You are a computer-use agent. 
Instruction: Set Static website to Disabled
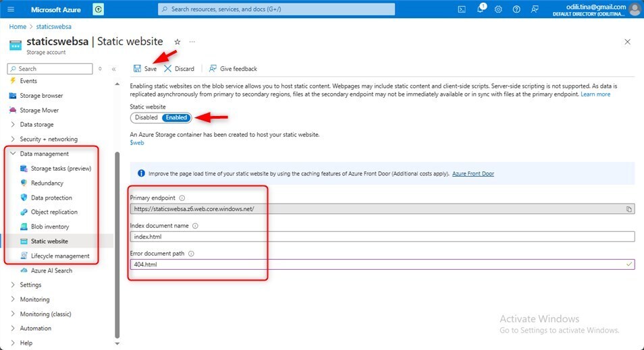click(146, 117)
